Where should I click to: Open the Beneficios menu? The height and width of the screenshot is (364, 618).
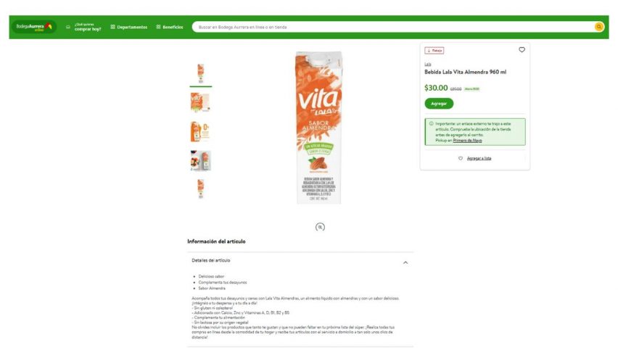point(170,27)
